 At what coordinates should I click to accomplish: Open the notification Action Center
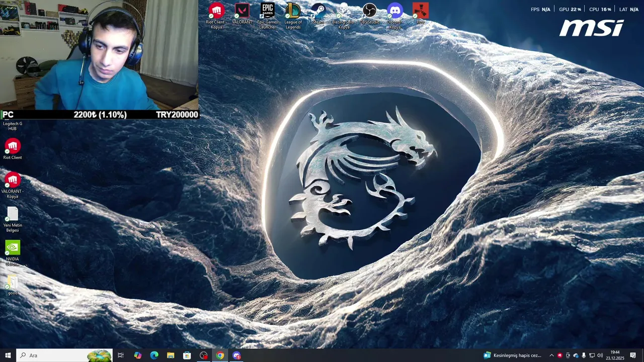(x=633, y=355)
